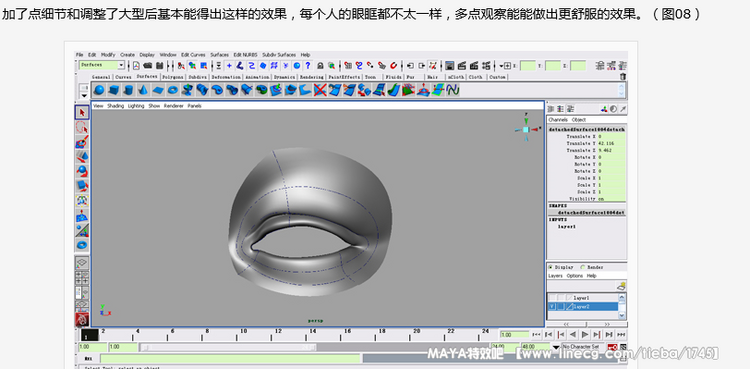Open the Channels menu in Channel Box
Viewport: 750px width, 369px height.
(558, 120)
